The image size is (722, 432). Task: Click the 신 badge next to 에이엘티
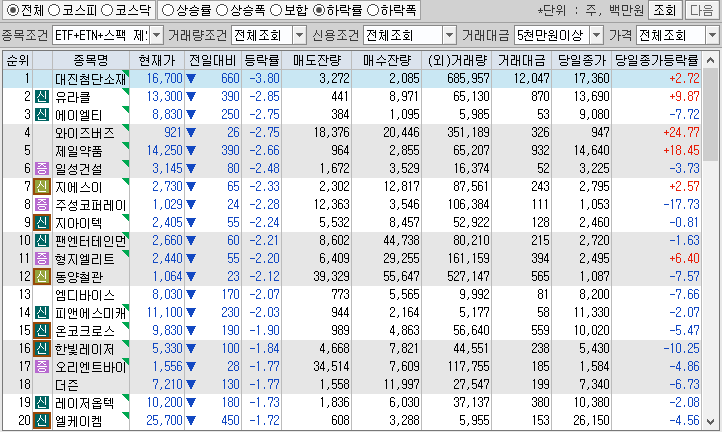[42, 115]
